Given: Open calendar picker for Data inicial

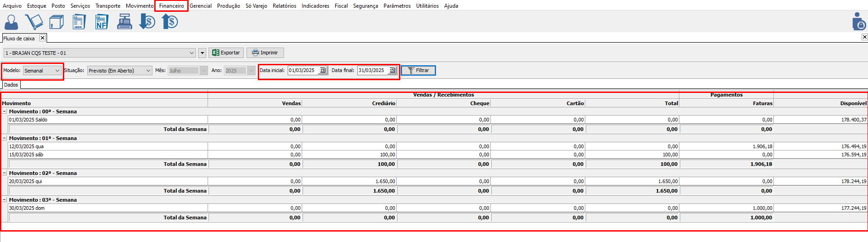Looking at the screenshot, I should click(323, 70).
